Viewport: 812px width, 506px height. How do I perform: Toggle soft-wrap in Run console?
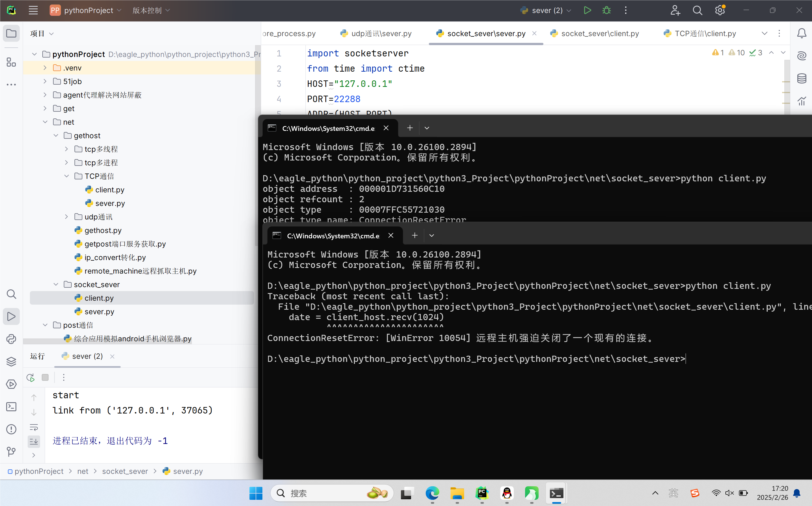point(34,427)
